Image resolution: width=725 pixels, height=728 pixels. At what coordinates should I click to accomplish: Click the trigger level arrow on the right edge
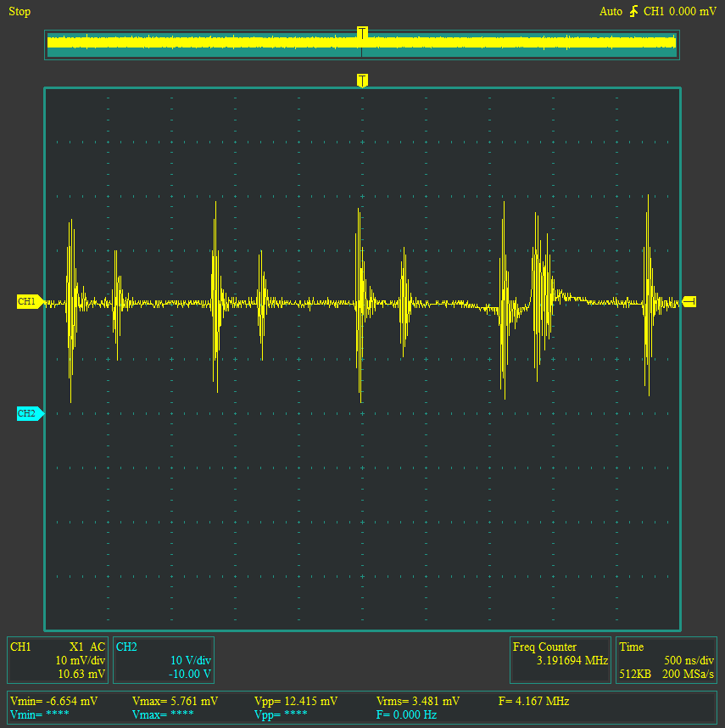[689, 301]
